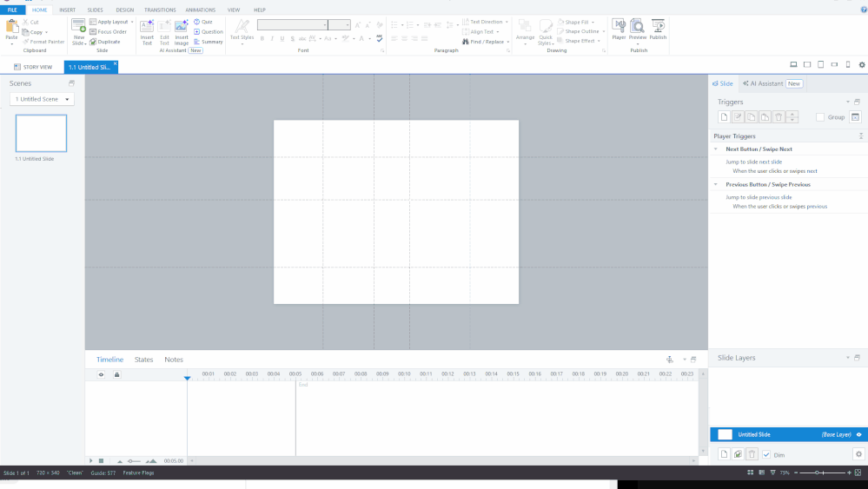Click the timeline playhead marker
This screenshot has height=489, width=868.
(187, 378)
